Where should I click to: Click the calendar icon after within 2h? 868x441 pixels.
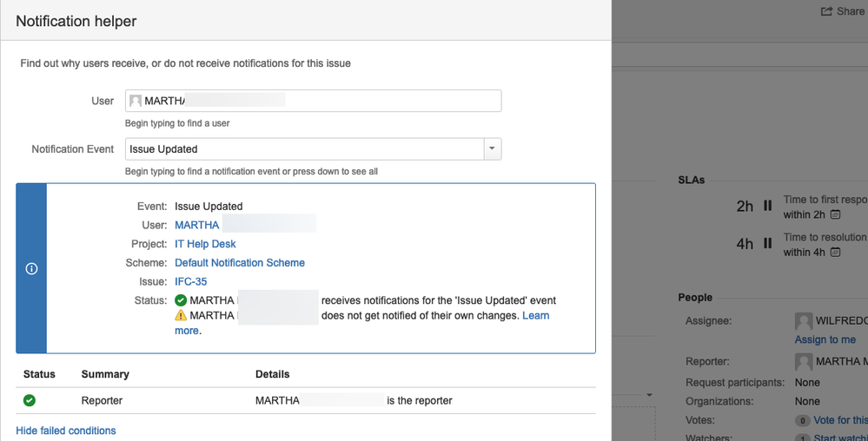point(836,214)
